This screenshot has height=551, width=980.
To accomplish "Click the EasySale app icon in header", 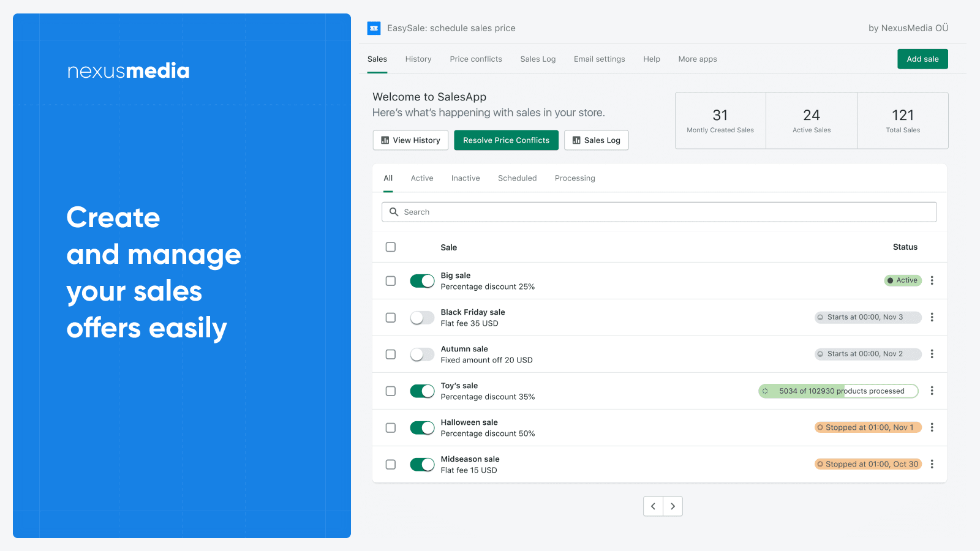I will [374, 28].
